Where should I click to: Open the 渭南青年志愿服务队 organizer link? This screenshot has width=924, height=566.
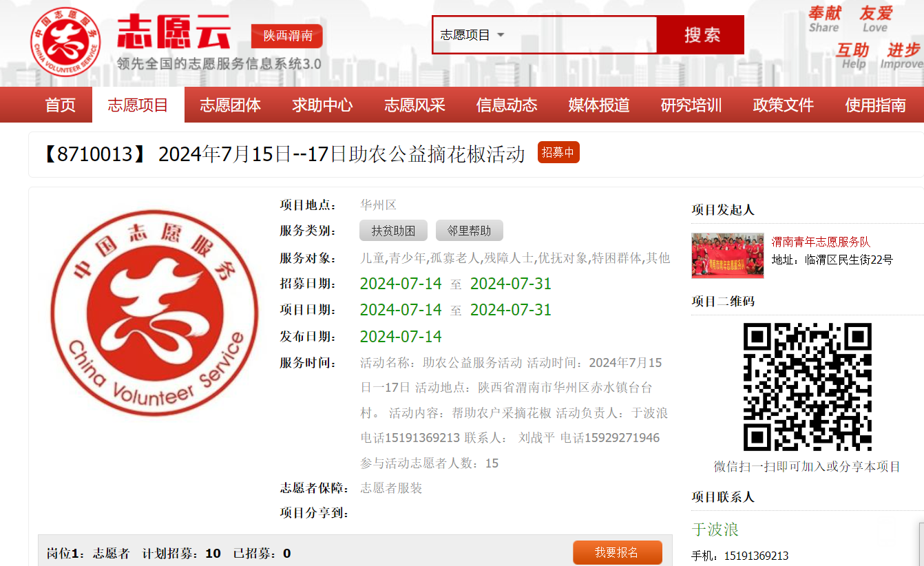tap(821, 242)
